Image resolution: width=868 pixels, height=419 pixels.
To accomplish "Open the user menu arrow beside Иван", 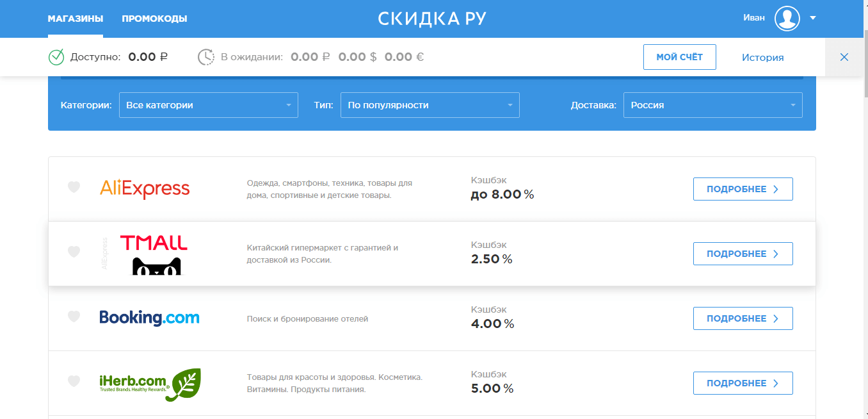I will point(813,18).
